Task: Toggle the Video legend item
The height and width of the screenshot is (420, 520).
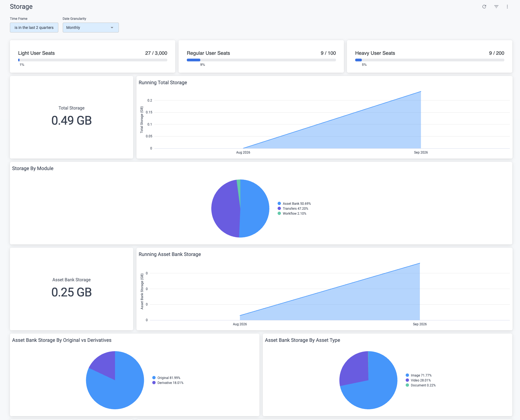Action: 418,380
